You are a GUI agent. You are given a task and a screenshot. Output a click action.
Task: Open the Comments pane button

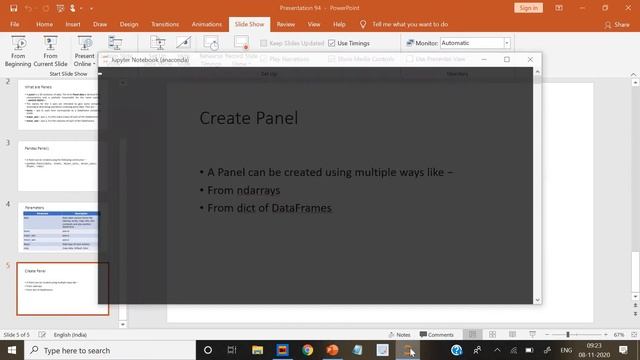coord(436,335)
